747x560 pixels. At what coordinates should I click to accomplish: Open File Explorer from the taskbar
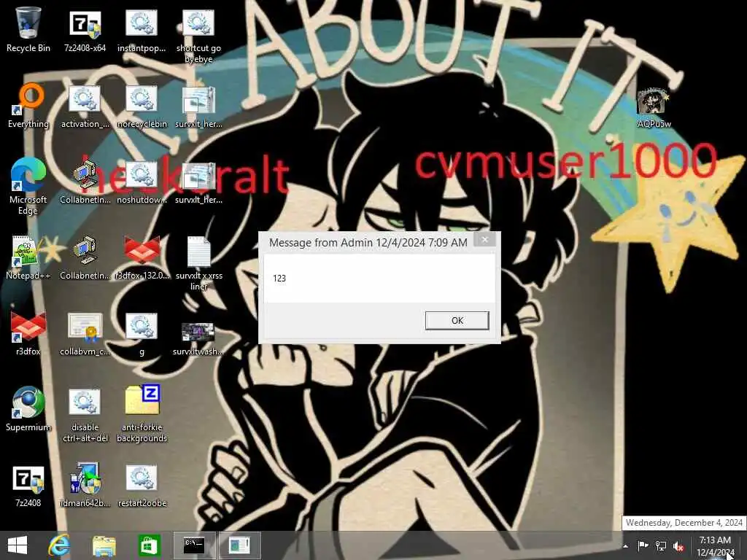(x=104, y=545)
